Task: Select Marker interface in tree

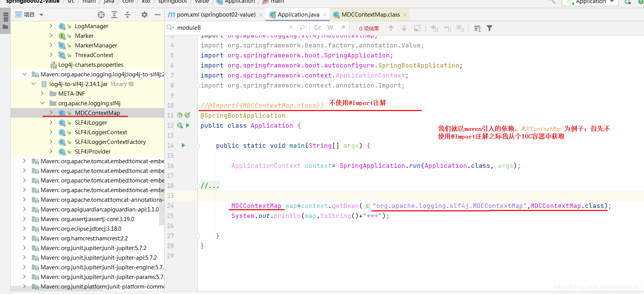Action: click(84, 35)
